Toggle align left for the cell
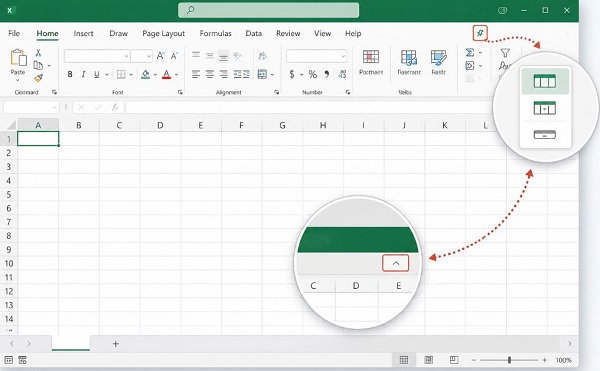Screen dimensions: 600x371 click(x=196, y=74)
